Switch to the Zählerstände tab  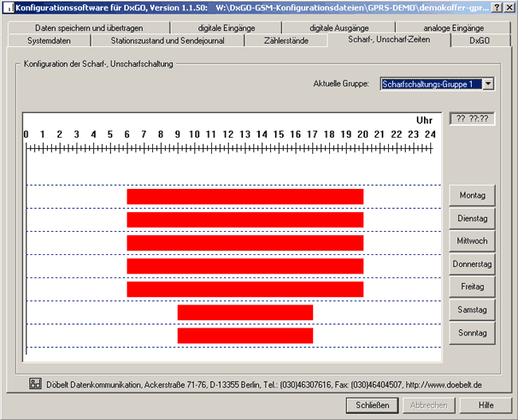286,41
